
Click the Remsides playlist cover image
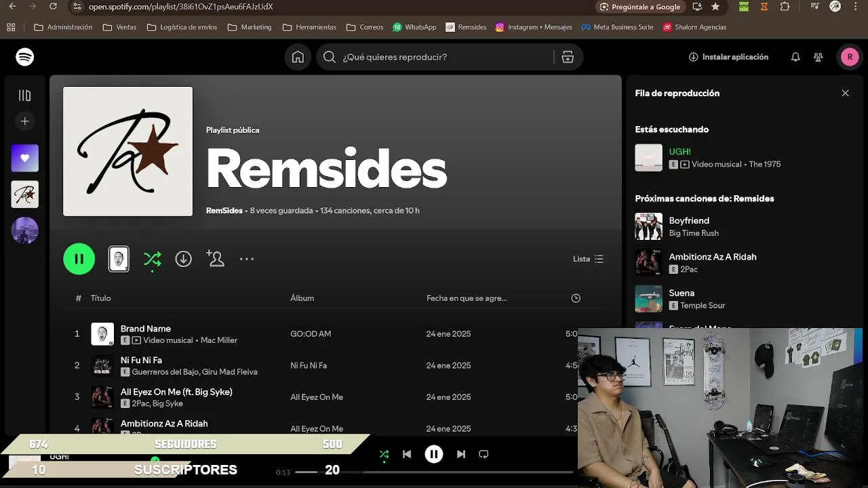pos(128,151)
